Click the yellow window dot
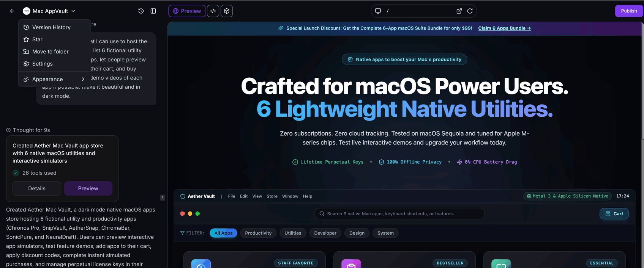This screenshot has height=268, width=644. [190, 214]
